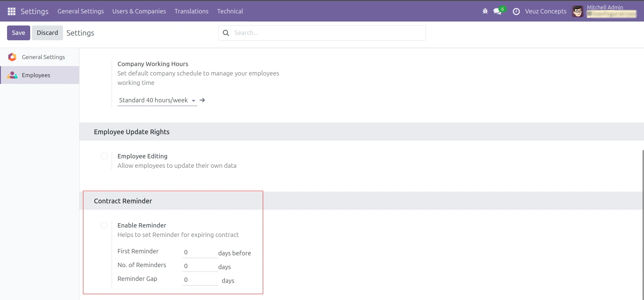The image size is (644, 300).
Task: Open the apps grid menu icon
Action: pos(11,11)
